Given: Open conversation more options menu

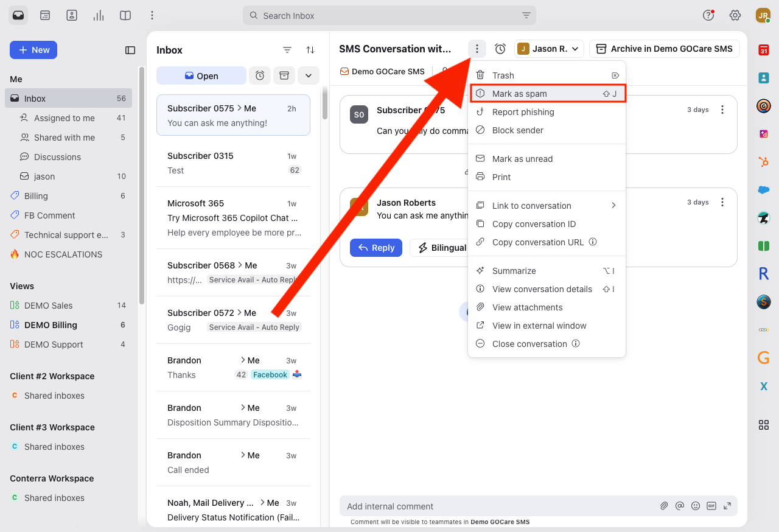Looking at the screenshot, I should (477, 49).
